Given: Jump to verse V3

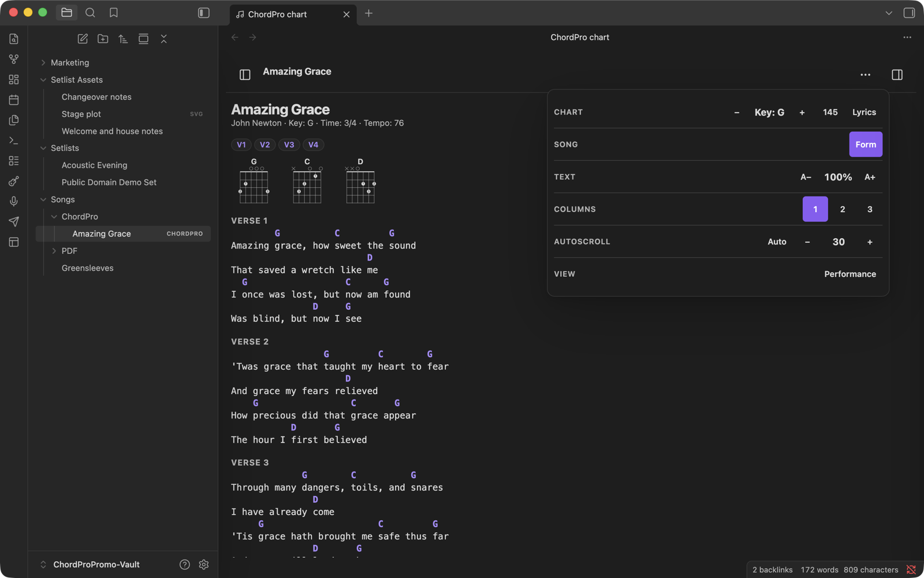Looking at the screenshot, I should (x=289, y=144).
